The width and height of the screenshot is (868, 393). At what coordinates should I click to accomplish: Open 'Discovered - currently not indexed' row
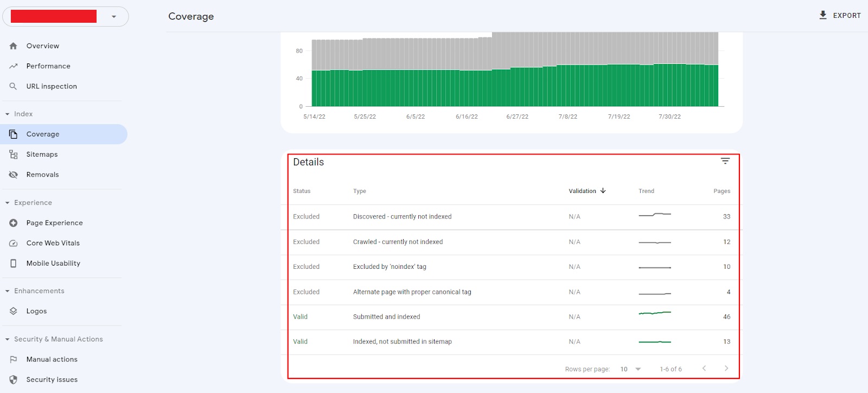[402, 217]
